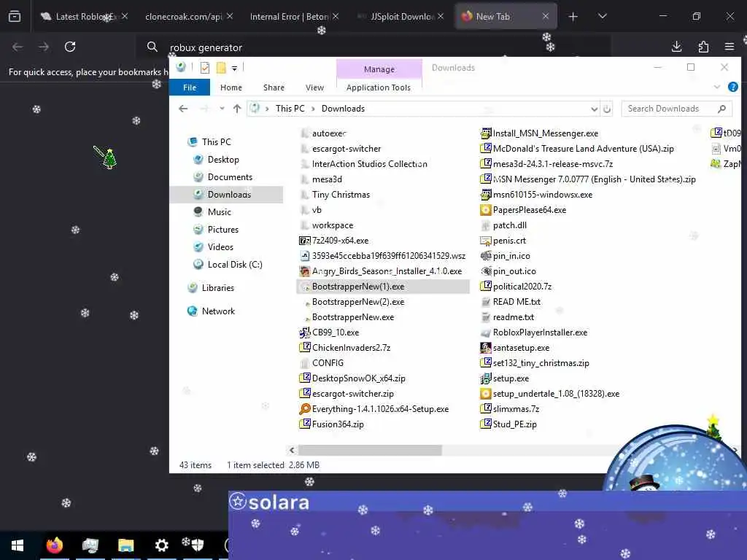Select pin_in.ico file icon

pyautogui.click(x=485, y=256)
